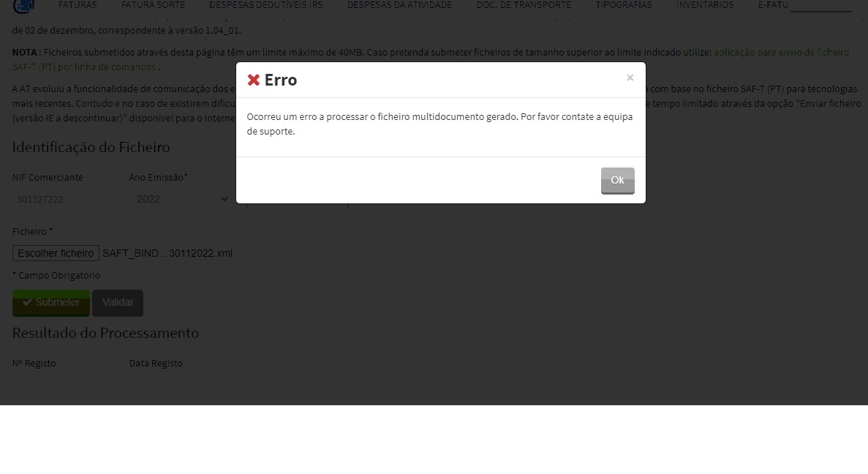Click the E-FATU menu item
This screenshot has height=474, width=868.
(x=773, y=5)
